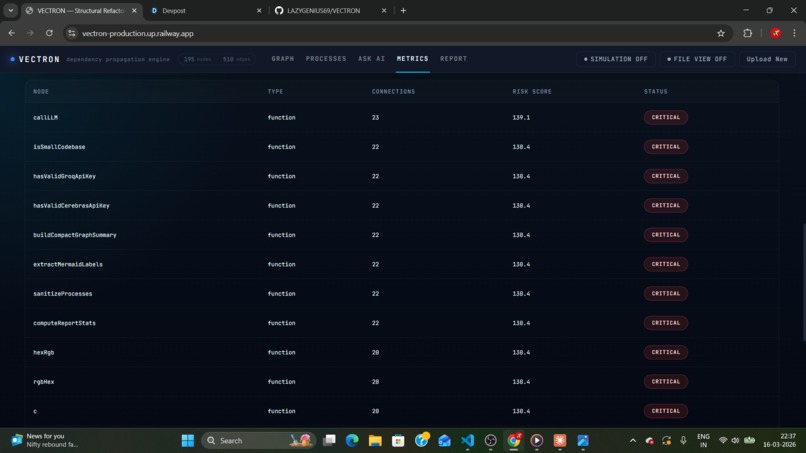Select the hexRgb node name
Screen dimensions: 806x453
[x=44, y=352]
